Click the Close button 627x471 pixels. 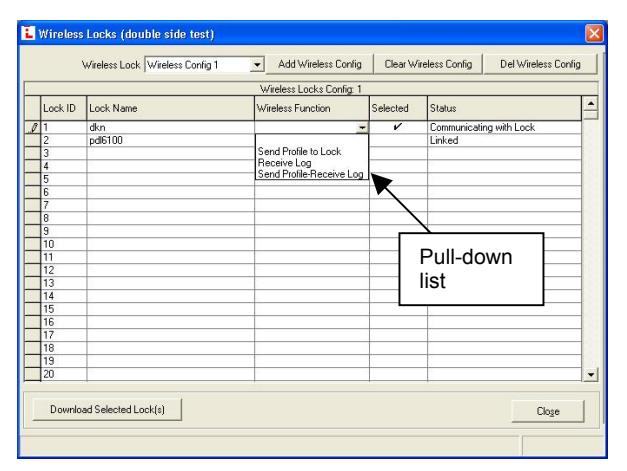click(x=548, y=411)
